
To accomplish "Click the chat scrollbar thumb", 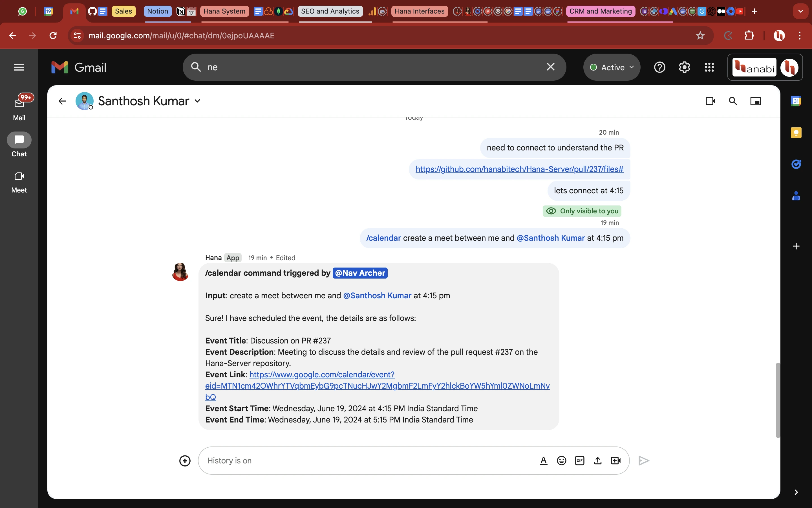I will [x=778, y=400].
